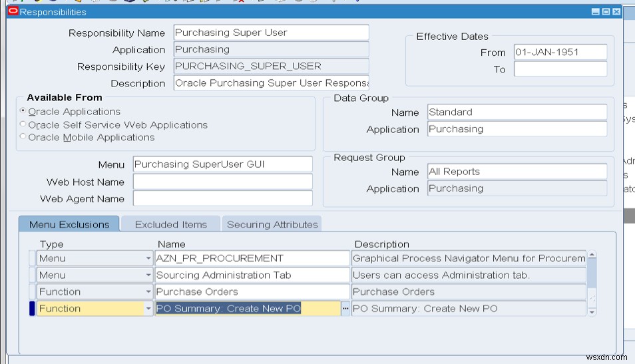Screen dimensions: 635x364
Task: Click the Data Group Name field
Action: [x=517, y=112]
